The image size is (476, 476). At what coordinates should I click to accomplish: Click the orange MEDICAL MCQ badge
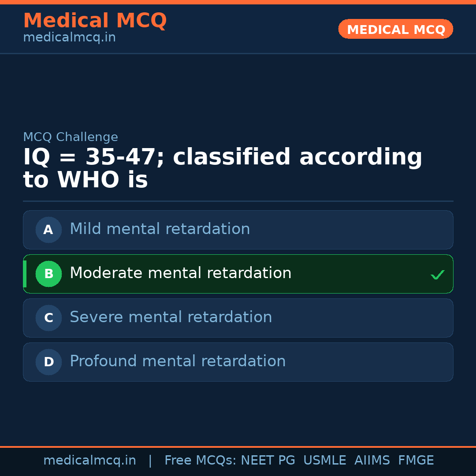[x=395, y=29]
